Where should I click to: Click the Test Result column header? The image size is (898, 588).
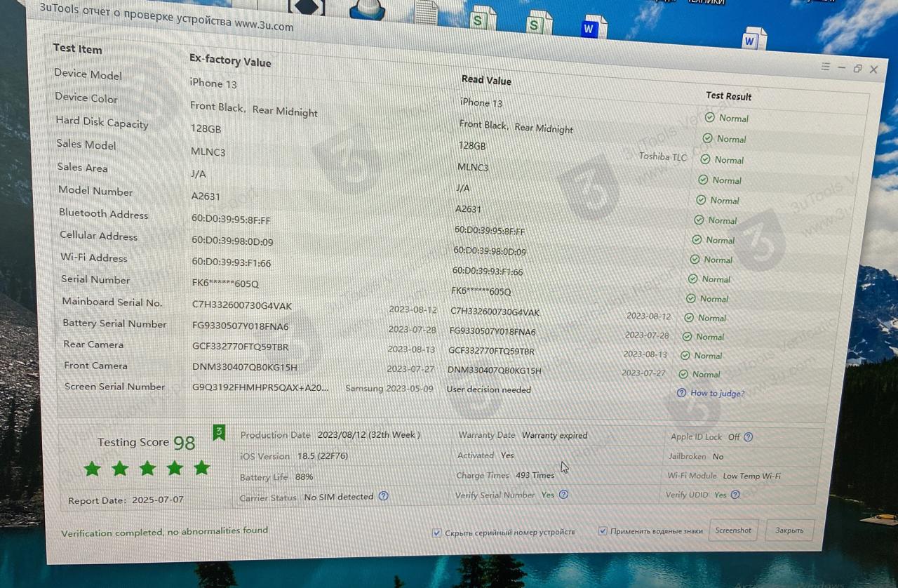(x=728, y=96)
